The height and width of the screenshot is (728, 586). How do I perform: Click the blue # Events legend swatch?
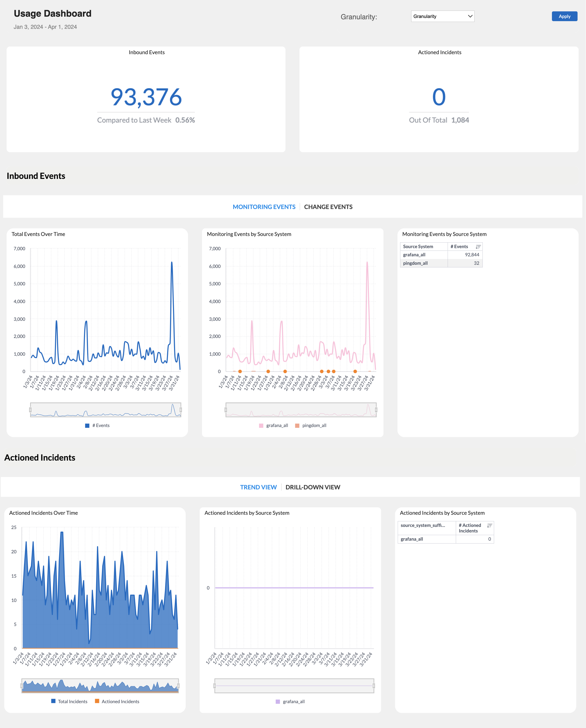pos(87,425)
